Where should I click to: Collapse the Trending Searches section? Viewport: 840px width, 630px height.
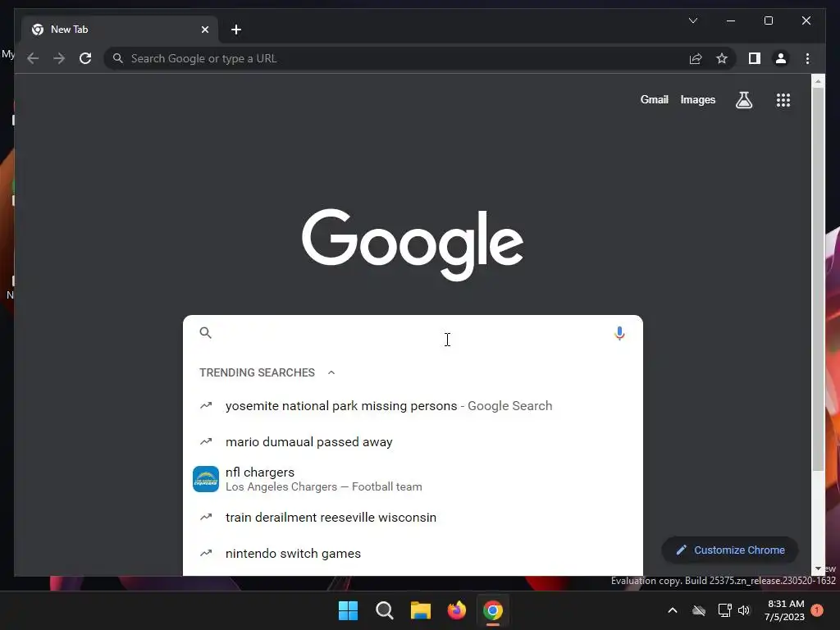pos(331,372)
